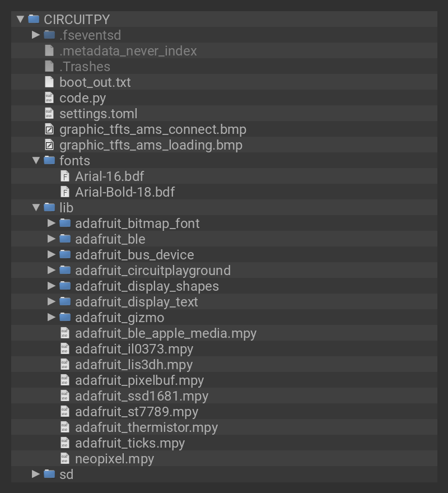Select graphic_tfts_ams_loading.bmp file
The height and width of the screenshot is (493, 448).
[x=151, y=145]
